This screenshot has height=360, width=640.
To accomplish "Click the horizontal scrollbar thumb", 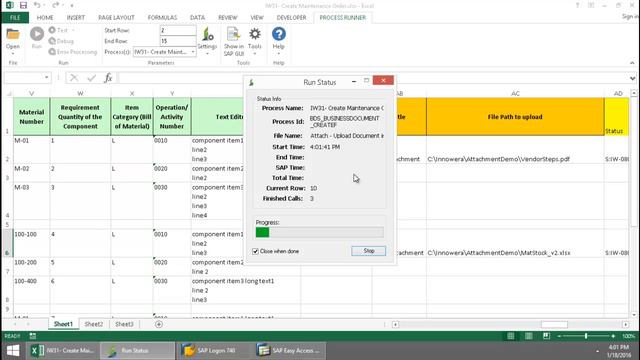I will pyautogui.click(x=554, y=324).
